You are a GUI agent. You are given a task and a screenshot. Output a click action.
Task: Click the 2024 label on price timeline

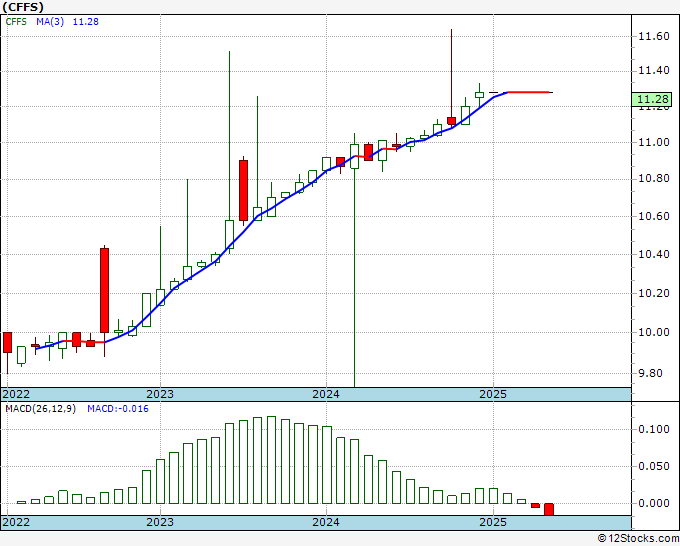326,394
